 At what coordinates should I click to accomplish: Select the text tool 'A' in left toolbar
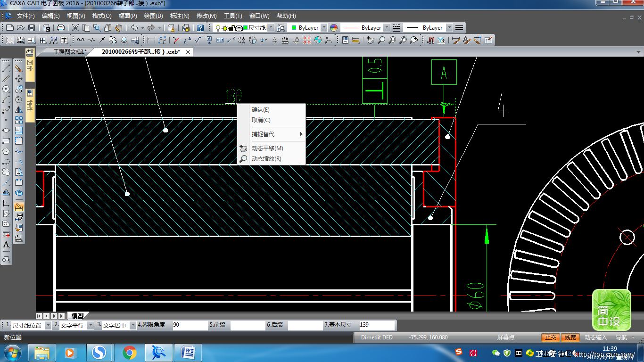6,245
